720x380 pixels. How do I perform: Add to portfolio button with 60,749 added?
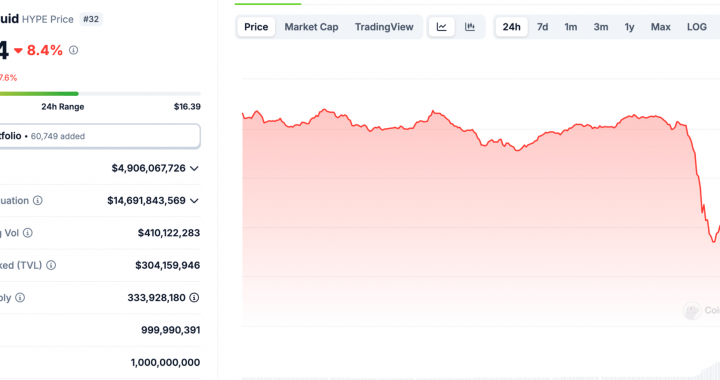pos(100,136)
